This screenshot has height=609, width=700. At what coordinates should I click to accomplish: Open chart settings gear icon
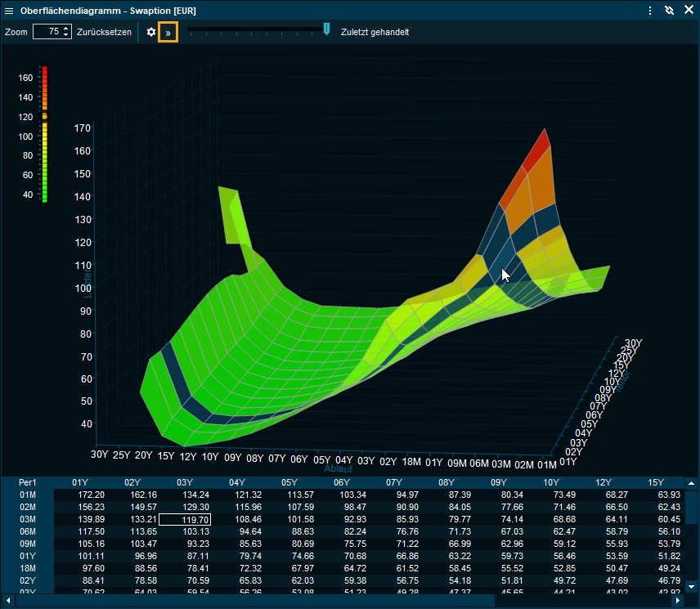click(151, 32)
